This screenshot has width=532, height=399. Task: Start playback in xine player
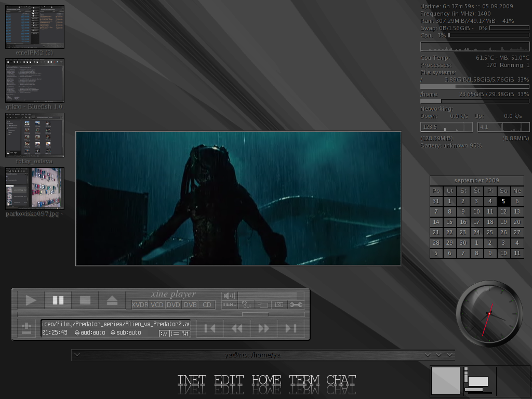31,300
